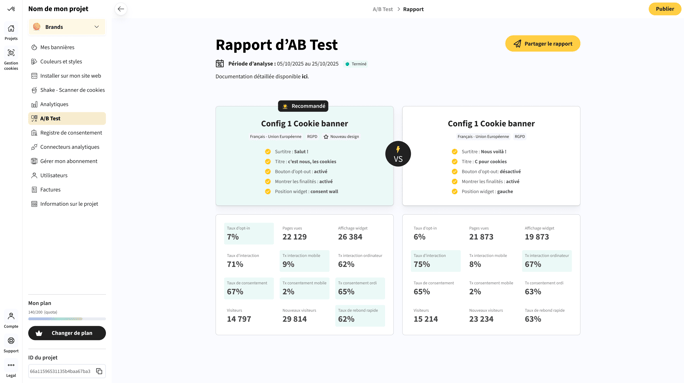Click the 9% interaction mobile value
The image size is (684, 383).
288,264
